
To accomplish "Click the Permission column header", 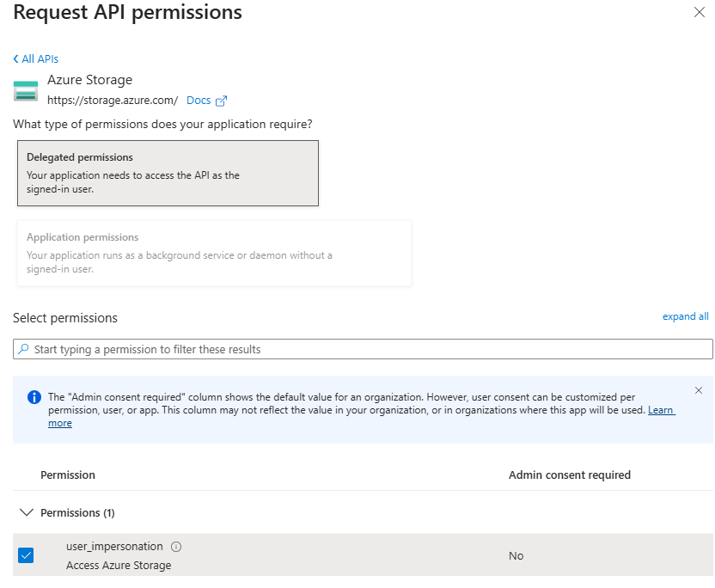I will (x=68, y=475).
